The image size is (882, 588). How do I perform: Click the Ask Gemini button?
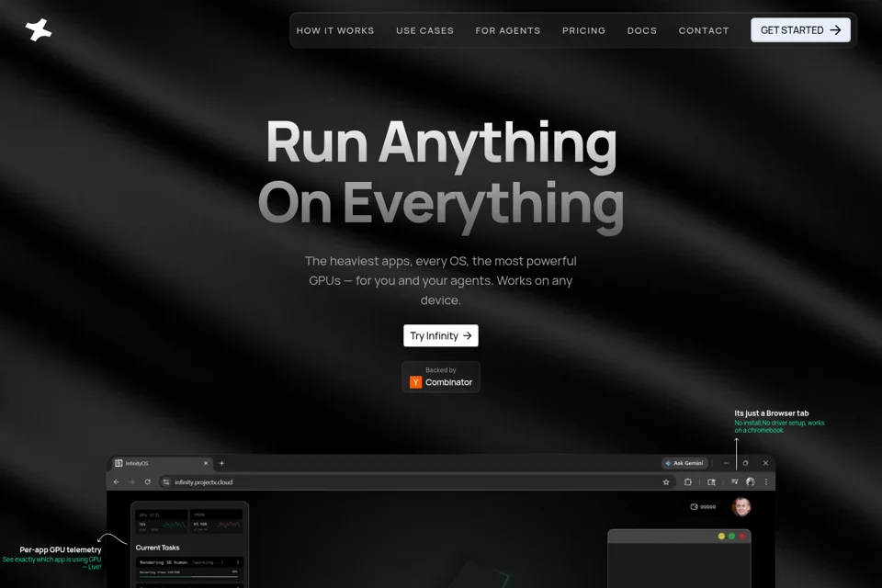(684, 463)
